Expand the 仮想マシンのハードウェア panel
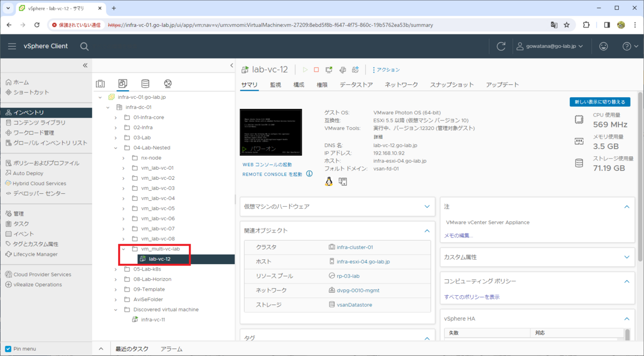 click(427, 207)
